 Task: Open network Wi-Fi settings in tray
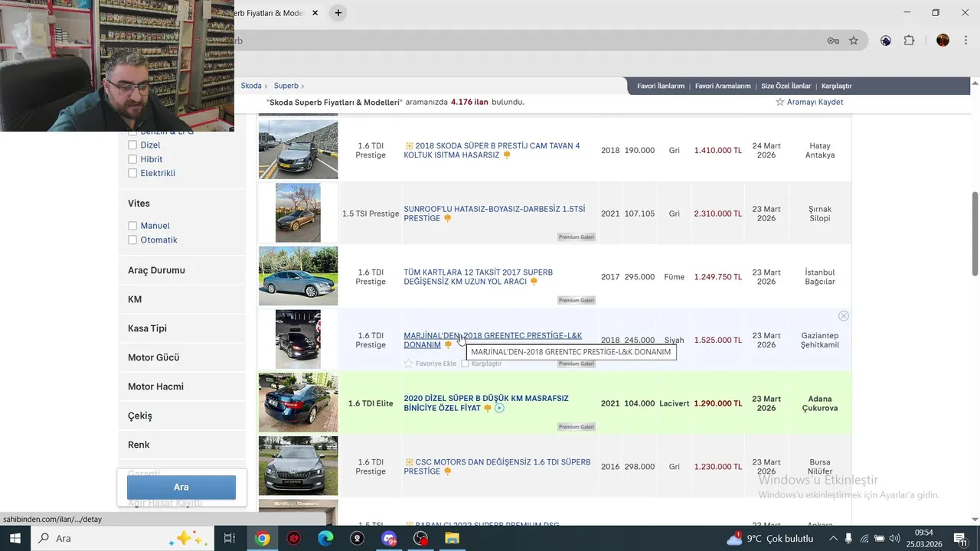pyautogui.click(x=864, y=538)
